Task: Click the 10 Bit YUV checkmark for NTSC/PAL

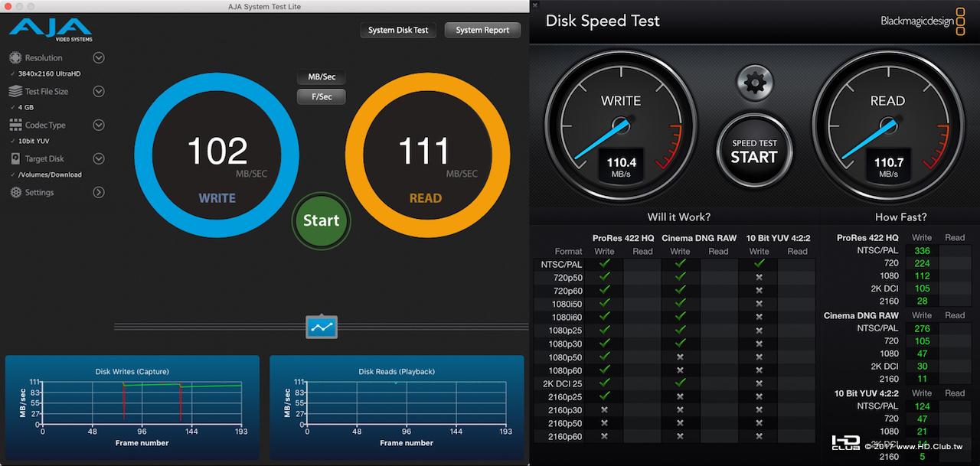Action: click(759, 264)
